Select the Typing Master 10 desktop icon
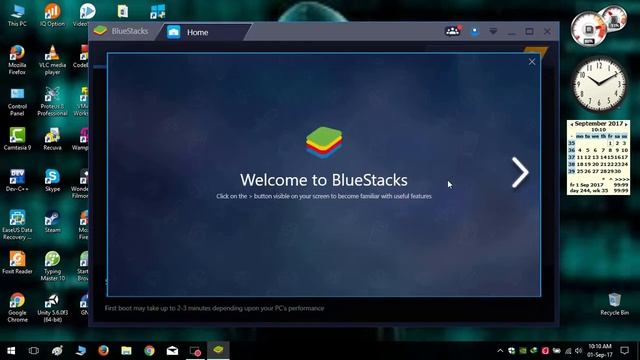 [52, 266]
